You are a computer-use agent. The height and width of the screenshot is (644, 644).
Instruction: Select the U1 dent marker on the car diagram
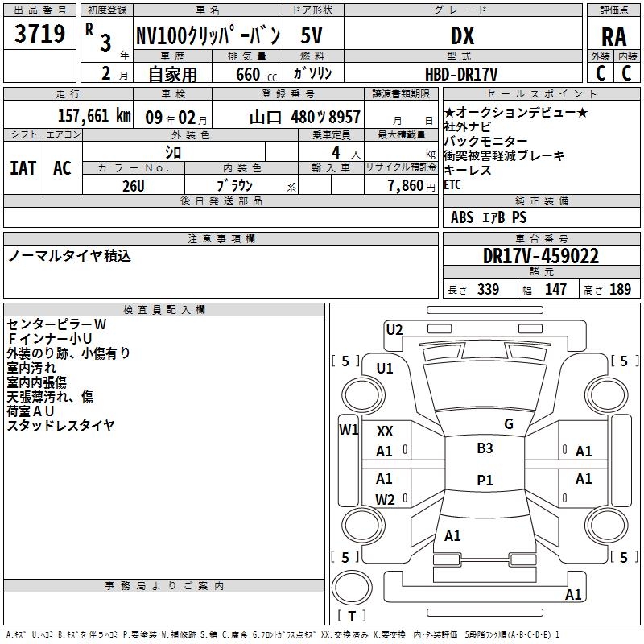(x=385, y=368)
